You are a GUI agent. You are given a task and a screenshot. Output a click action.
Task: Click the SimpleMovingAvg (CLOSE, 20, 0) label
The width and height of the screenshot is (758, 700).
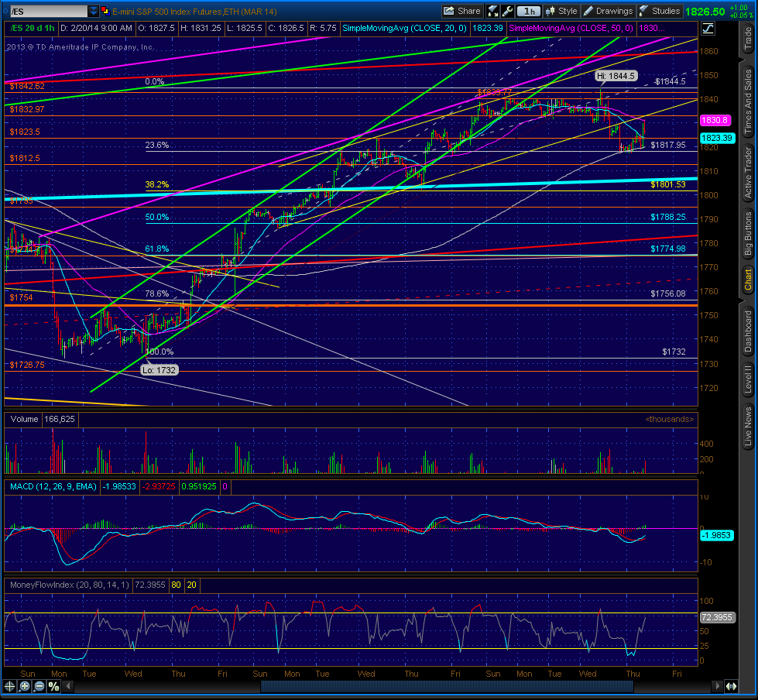pos(404,29)
